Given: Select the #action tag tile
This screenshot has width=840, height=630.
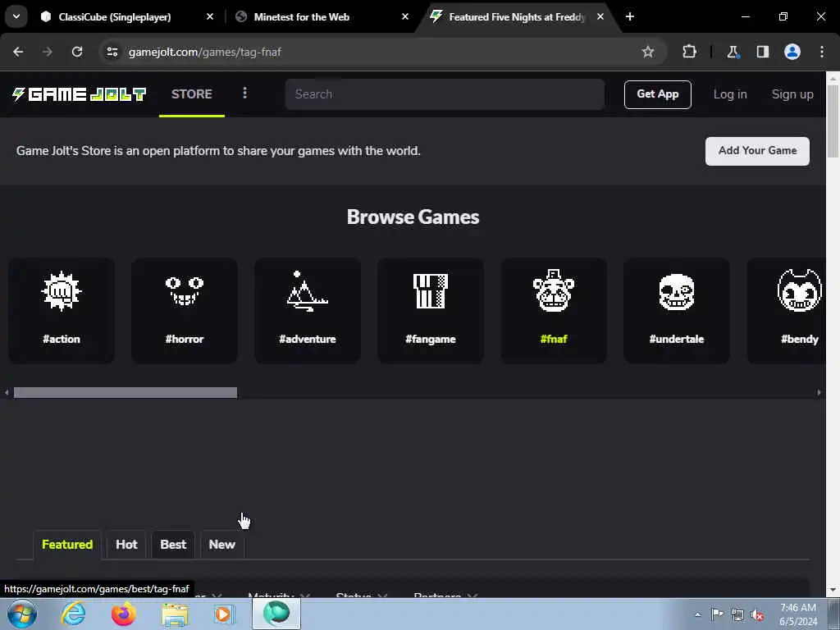Looking at the screenshot, I should pos(62,311).
